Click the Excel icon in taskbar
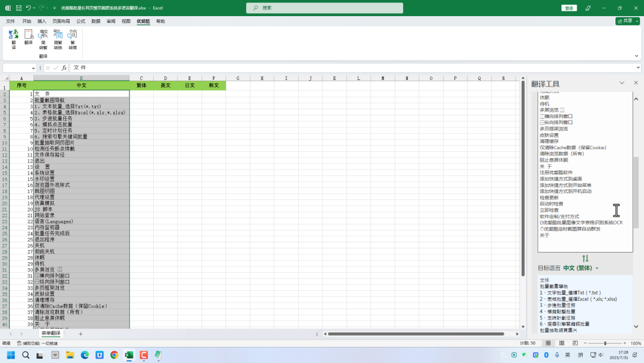The width and height of the screenshot is (644, 363). click(x=129, y=355)
